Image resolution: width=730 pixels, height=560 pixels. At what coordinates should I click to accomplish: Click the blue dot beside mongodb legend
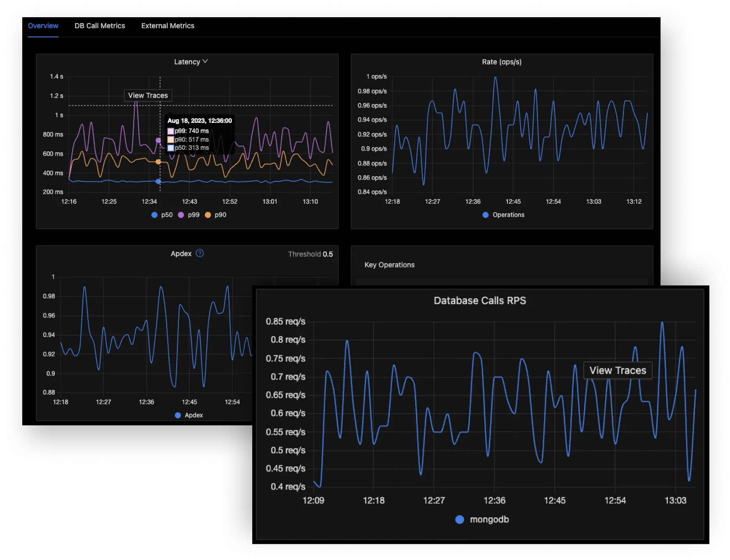click(460, 519)
